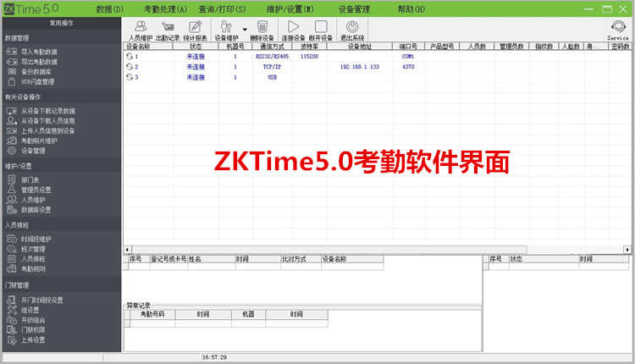Click 导入考勤数据 in sidebar

(32, 52)
